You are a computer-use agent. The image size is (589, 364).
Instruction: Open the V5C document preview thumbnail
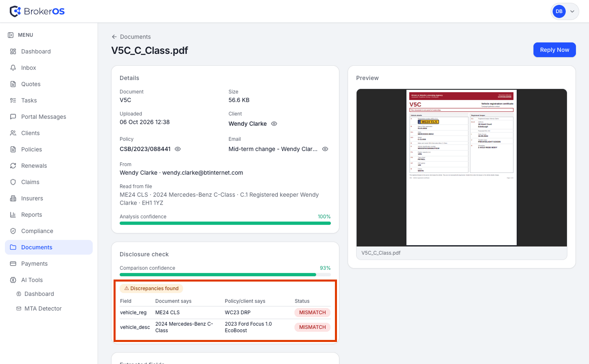[462, 168]
